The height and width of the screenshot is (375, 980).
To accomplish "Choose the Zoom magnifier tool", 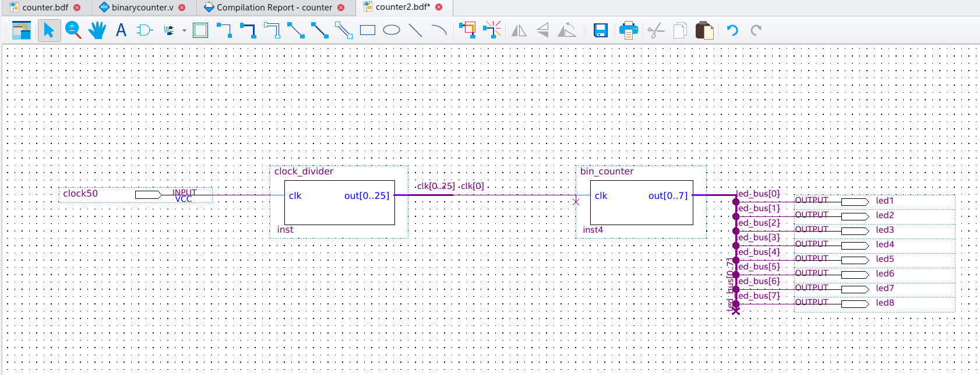I will point(73,30).
